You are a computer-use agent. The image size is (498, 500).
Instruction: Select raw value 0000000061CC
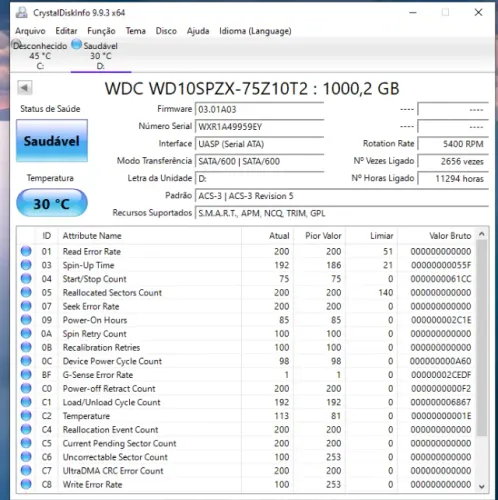(x=441, y=279)
